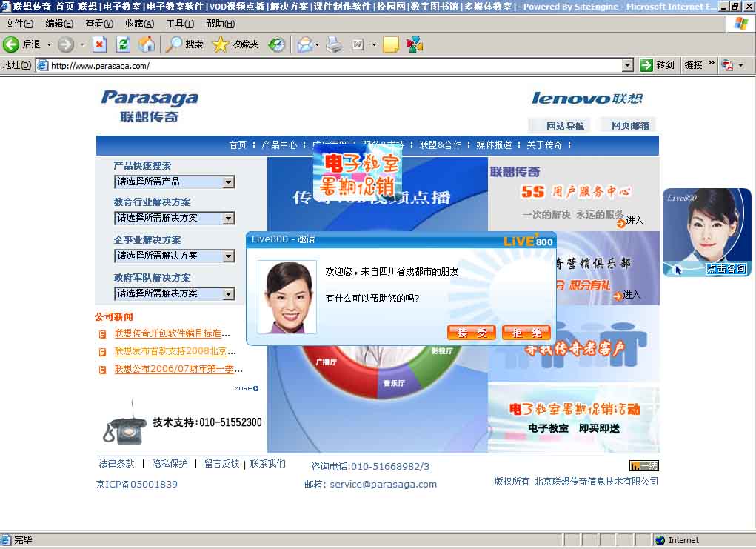Click the telephone tech support image
Image resolution: width=756 pixels, height=549 pixels.
click(x=124, y=423)
